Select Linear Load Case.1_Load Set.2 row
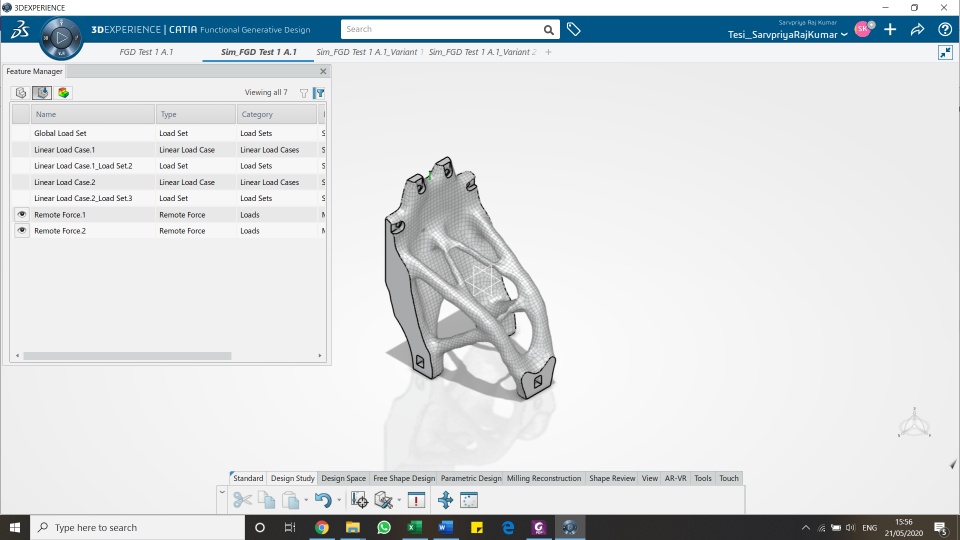 (x=168, y=165)
